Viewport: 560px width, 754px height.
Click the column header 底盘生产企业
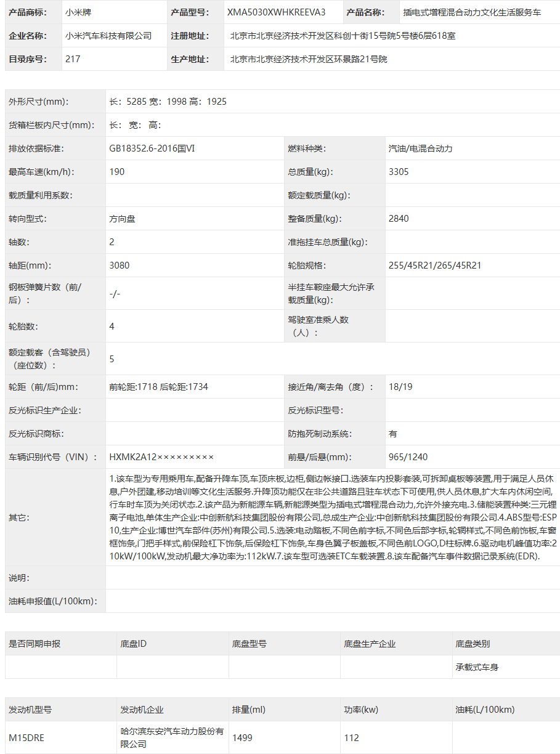click(370, 644)
